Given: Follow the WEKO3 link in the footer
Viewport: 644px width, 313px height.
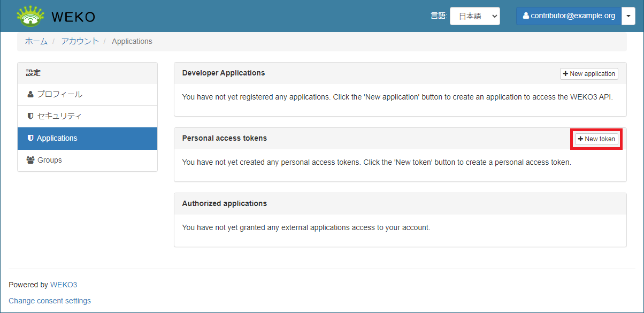Looking at the screenshot, I should pos(64,285).
